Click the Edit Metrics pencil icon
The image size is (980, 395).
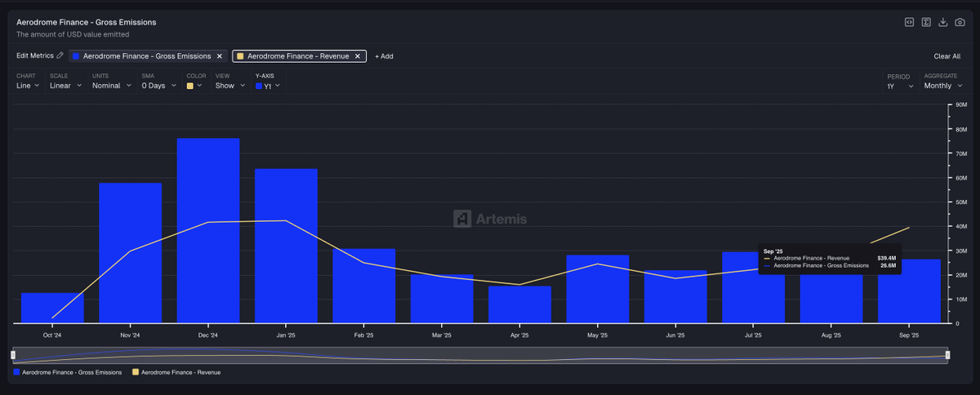tap(60, 55)
